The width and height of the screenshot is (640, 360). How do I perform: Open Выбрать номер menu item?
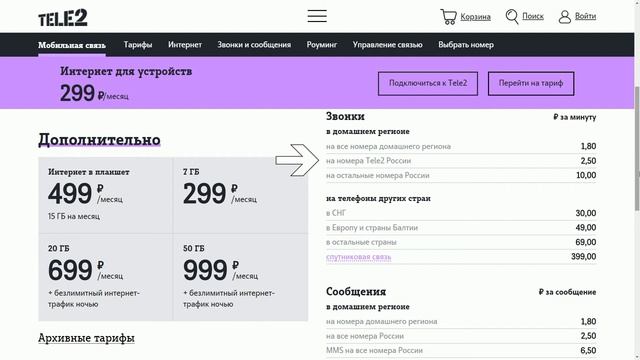coord(466,45)
